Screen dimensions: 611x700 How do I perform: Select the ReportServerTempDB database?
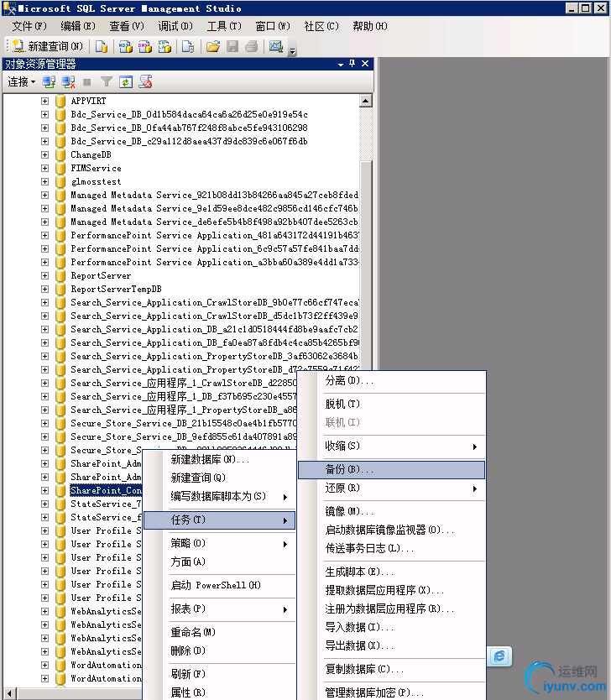116,290
